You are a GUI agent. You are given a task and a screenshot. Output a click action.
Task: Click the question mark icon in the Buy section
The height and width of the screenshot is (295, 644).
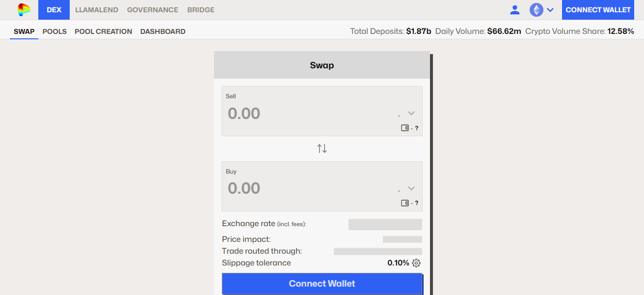click(416, 203)
